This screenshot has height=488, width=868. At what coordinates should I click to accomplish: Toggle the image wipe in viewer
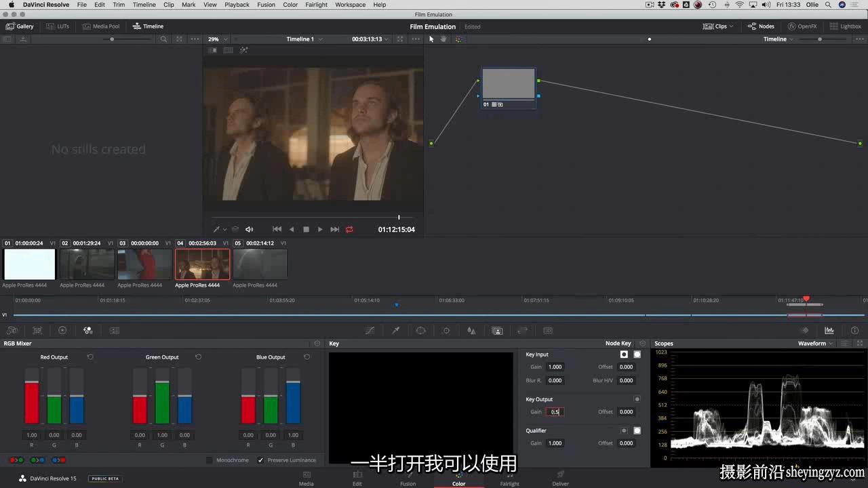[x=212, y=50]
